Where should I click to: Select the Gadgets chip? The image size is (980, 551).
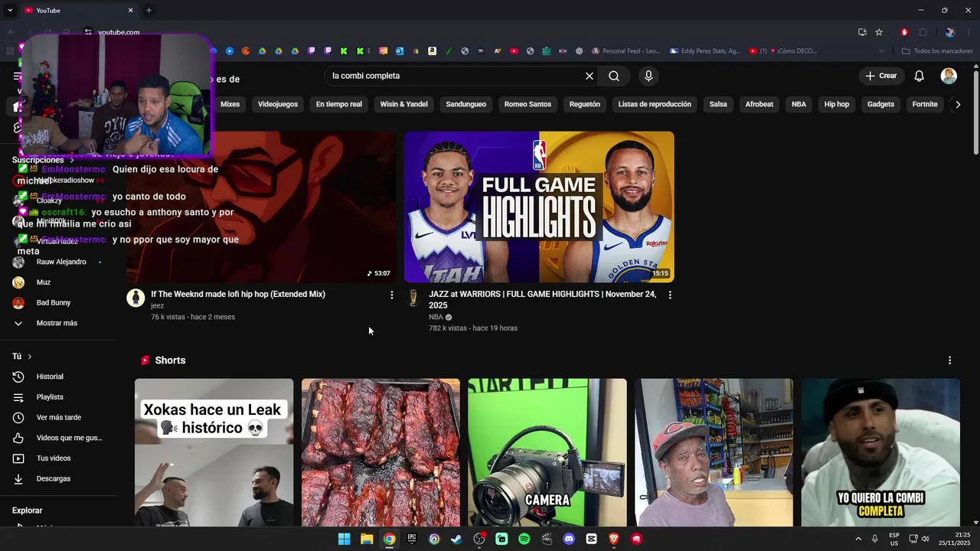click(880, 104)
